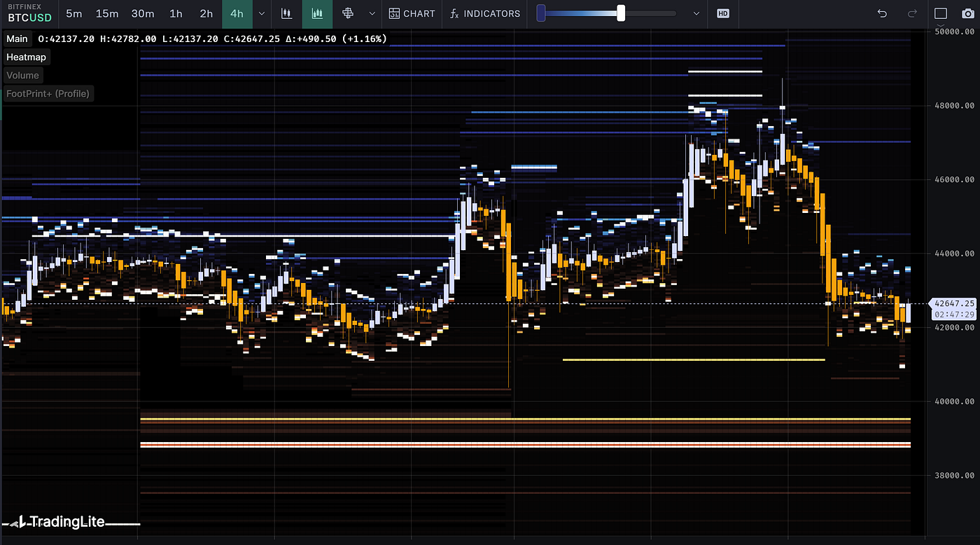Switch to the 1h timeframe

[176, 13]
